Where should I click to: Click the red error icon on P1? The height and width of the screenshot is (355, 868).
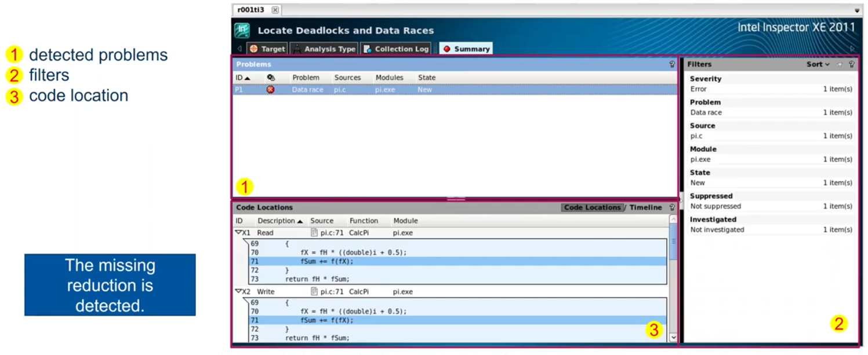click(270, 90)
